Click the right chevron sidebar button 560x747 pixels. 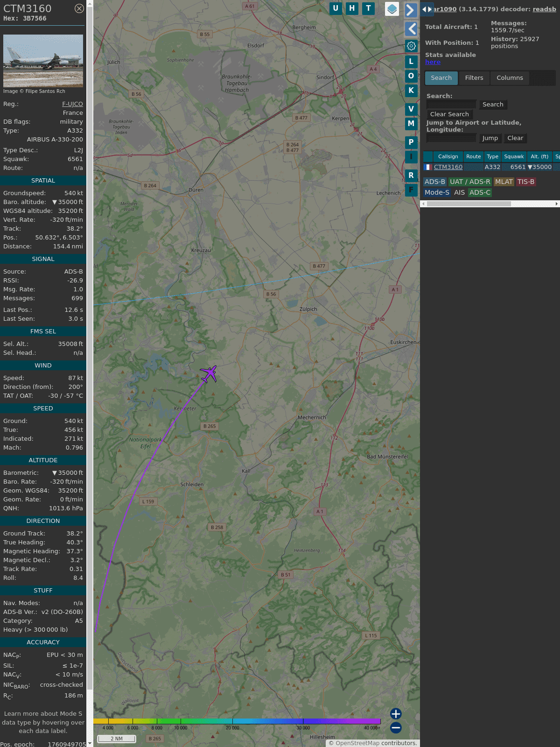411,10
